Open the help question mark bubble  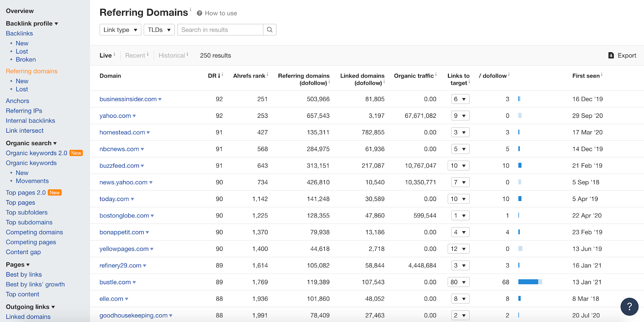coord(630,307)
